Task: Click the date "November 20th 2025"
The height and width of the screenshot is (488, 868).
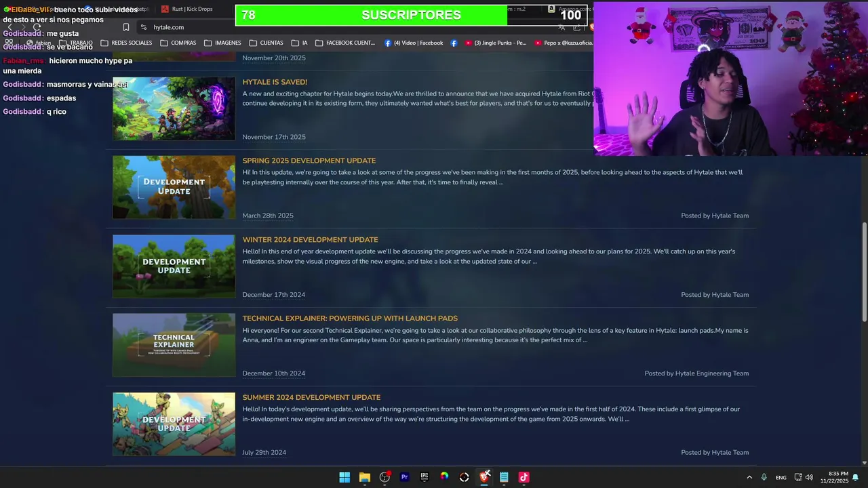Action: [x=274, y=58]
